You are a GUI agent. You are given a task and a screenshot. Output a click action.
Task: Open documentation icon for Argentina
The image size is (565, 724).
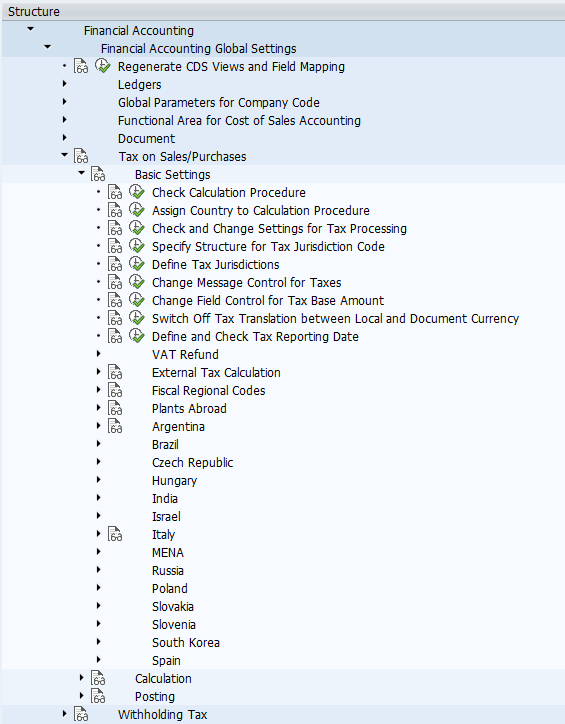pos(115,427)
